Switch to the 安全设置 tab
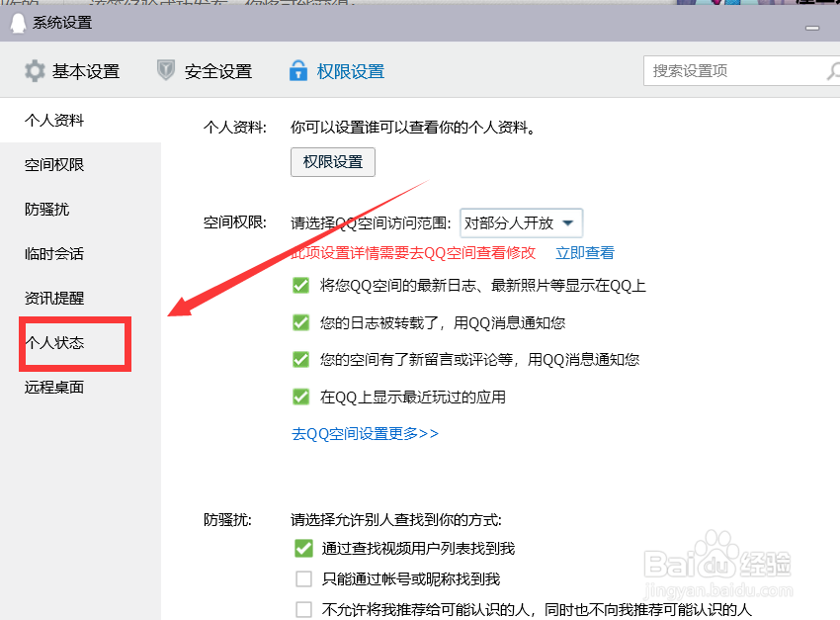This screenshot has height=620, width=840. pyautogui.click(x=216, y=70)
